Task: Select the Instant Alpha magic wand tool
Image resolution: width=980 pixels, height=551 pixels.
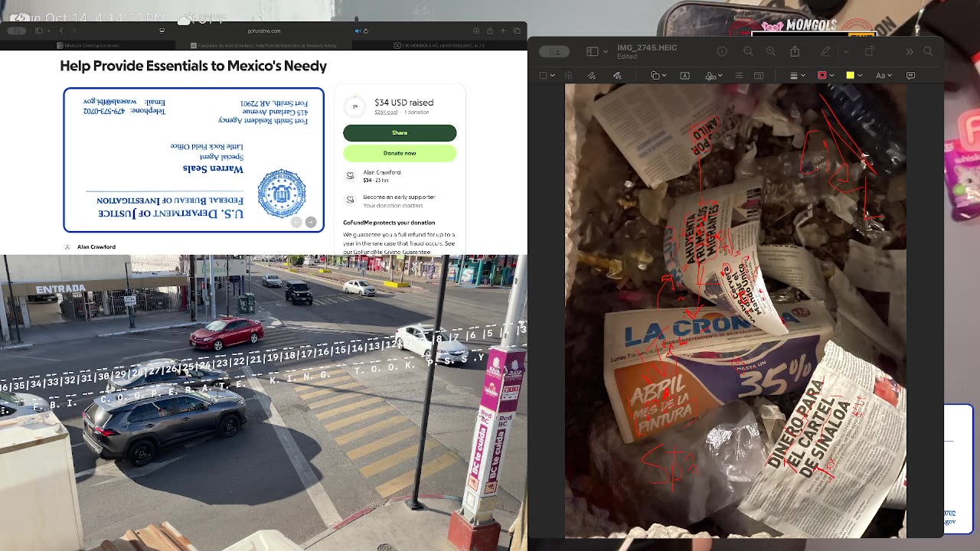Action: click(x=568, y=75)
